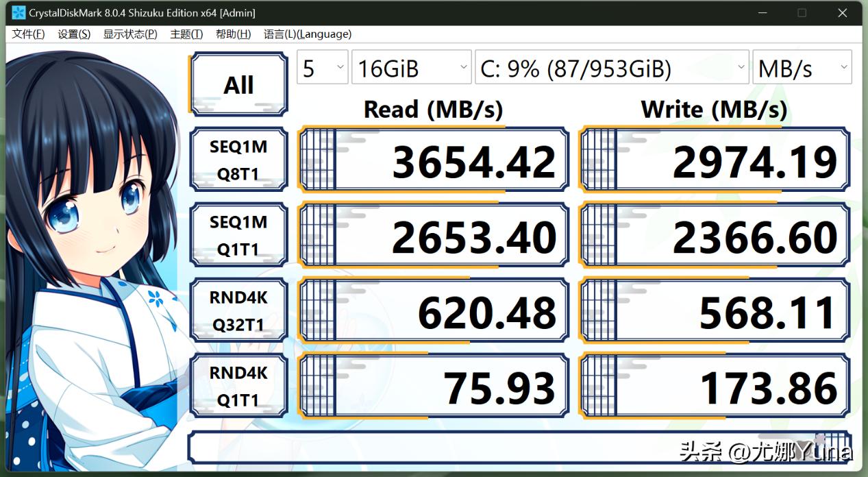Run the RND4K Q1T1 benchmark
Screen dimensions: 868x477
[238, 385]
